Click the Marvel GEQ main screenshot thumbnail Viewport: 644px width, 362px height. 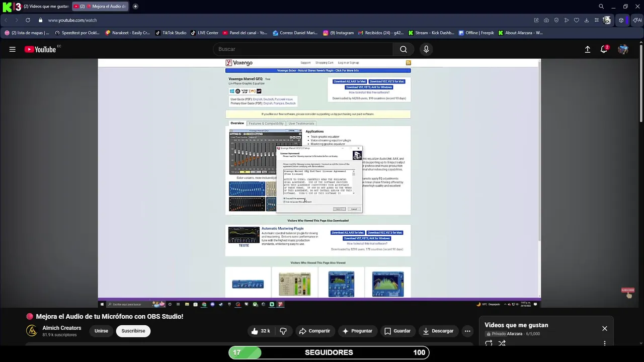tap(265, 152)
